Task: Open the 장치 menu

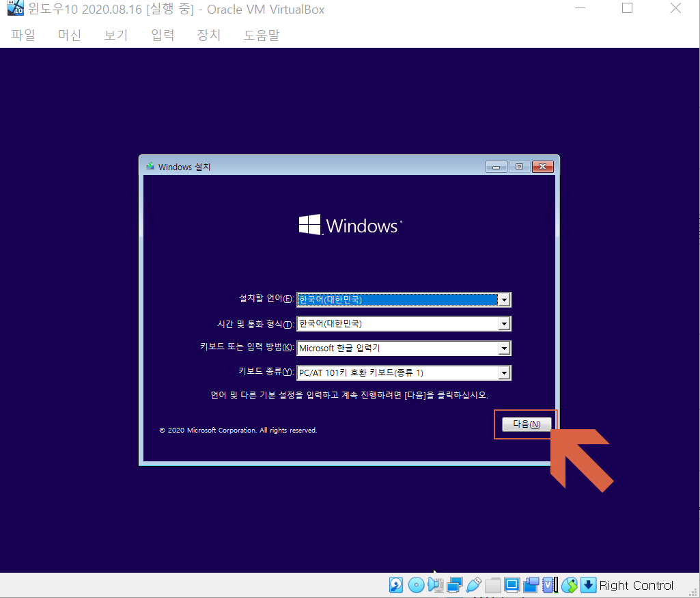Action: [208, 35]
